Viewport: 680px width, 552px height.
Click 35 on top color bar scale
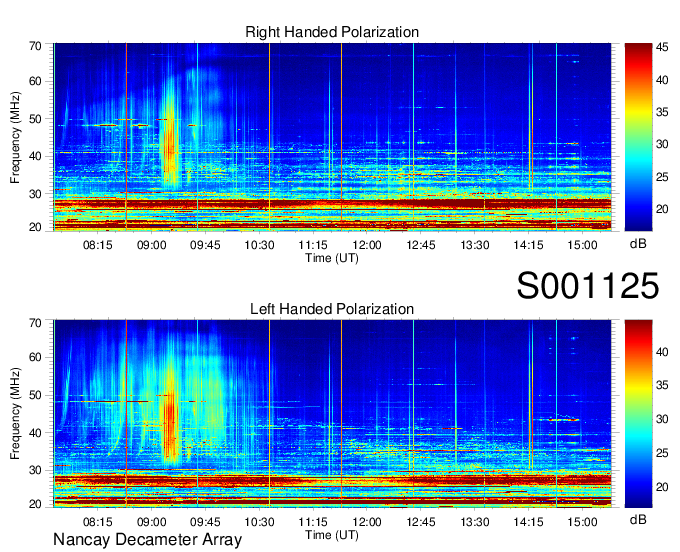[662, 112]
